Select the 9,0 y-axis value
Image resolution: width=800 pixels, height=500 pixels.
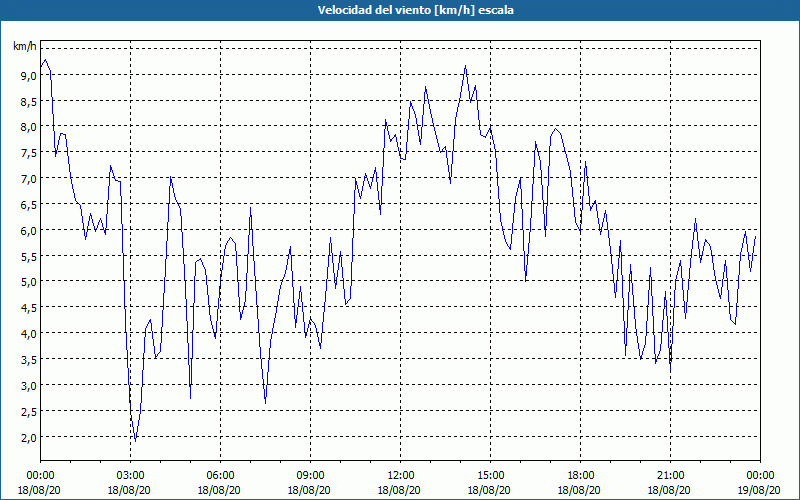click(x=28, y=76)
